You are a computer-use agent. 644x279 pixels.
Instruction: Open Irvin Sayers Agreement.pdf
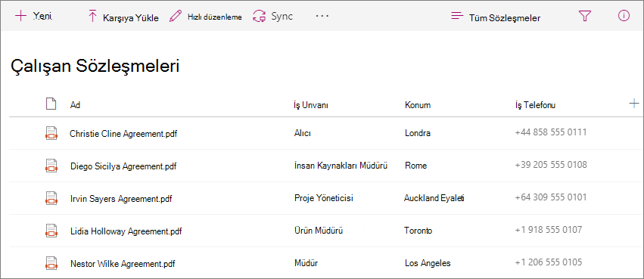point(121,199)
